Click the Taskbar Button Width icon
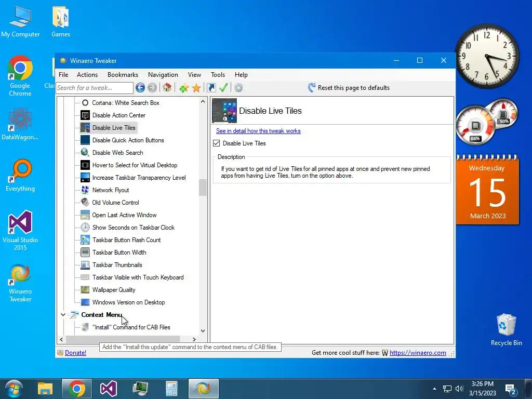The height and width of the screenshot is (399, 532). pyautogui.click(x=85, y=252)
